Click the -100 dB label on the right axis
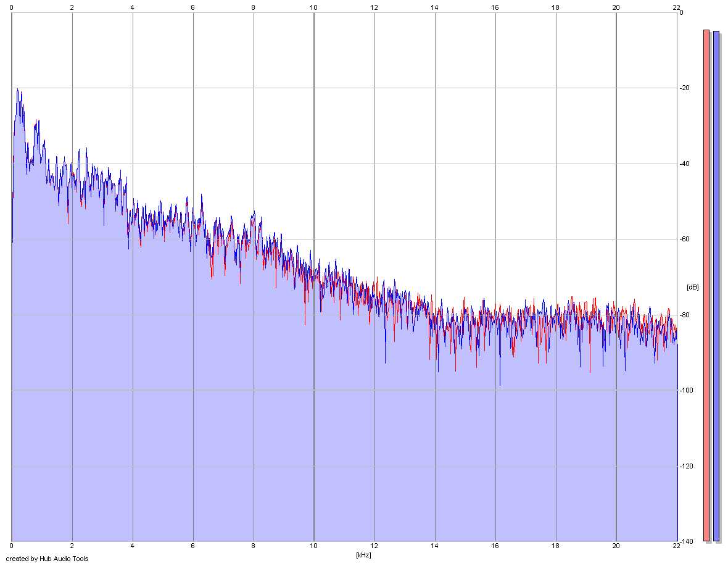This screenshot has height=566, width=728. coord(686,390)
